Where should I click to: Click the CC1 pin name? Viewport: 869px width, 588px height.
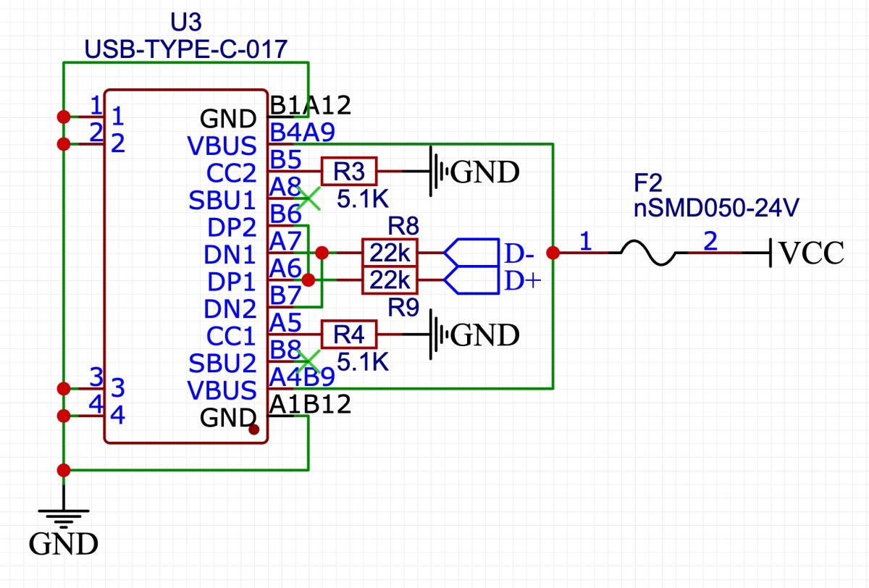(x=232, y=337)
